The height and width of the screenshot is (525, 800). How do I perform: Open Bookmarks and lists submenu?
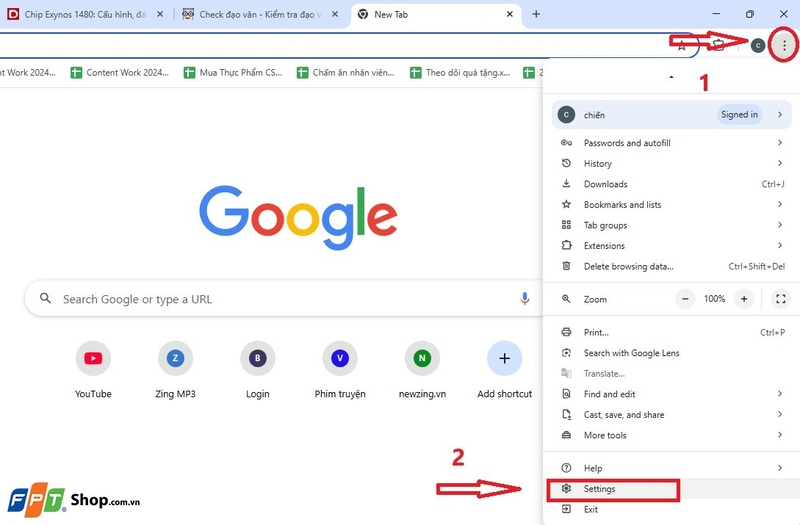671,205
